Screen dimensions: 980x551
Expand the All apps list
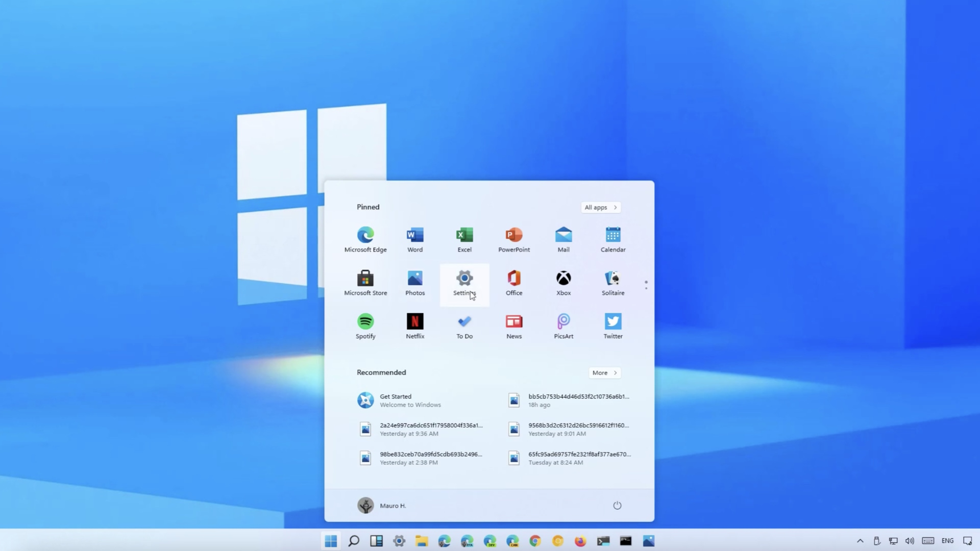point(601,207)
